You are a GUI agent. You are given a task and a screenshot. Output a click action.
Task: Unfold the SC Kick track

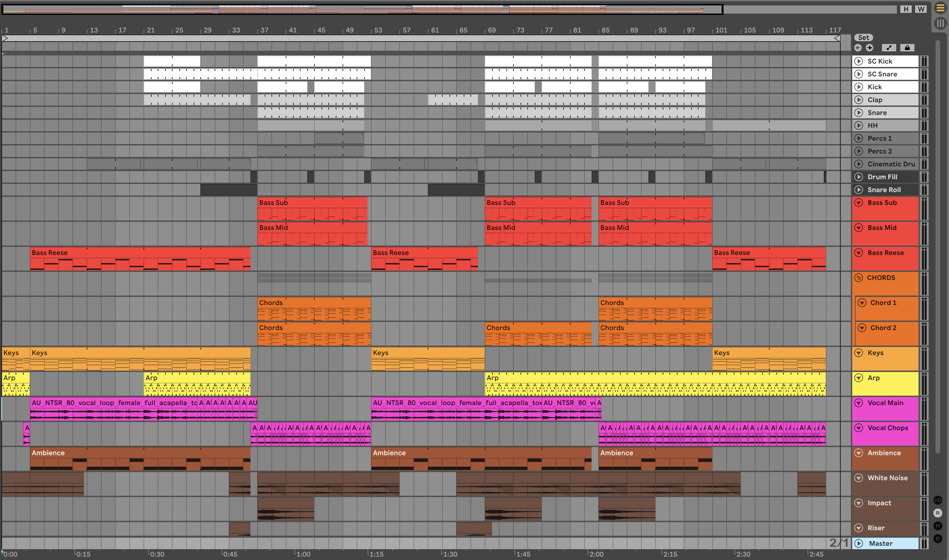[859, 61]
